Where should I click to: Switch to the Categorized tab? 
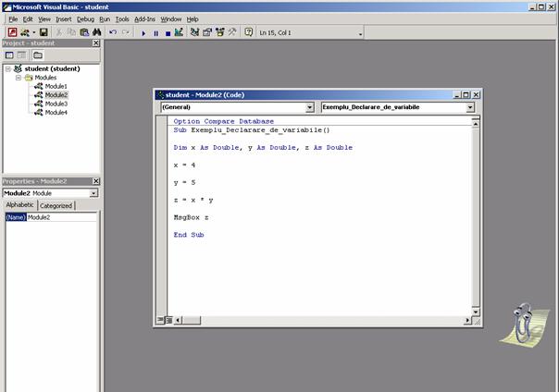(56, 205)
